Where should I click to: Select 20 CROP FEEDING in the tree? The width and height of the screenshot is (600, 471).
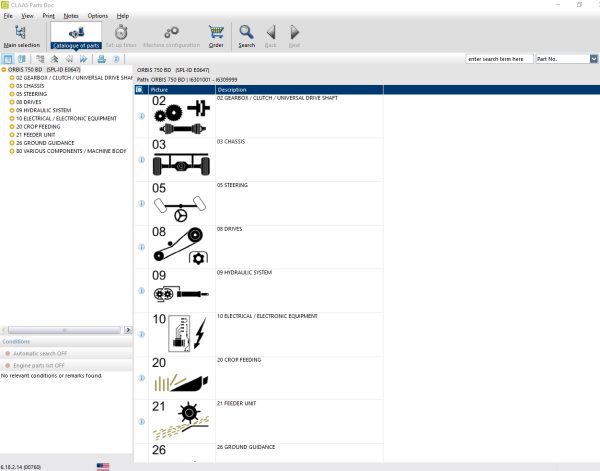pyautogui.click(x=38, y=127)
